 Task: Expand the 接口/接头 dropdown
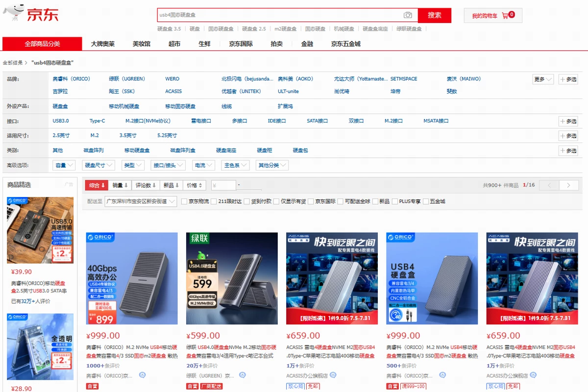pos(168,165)
